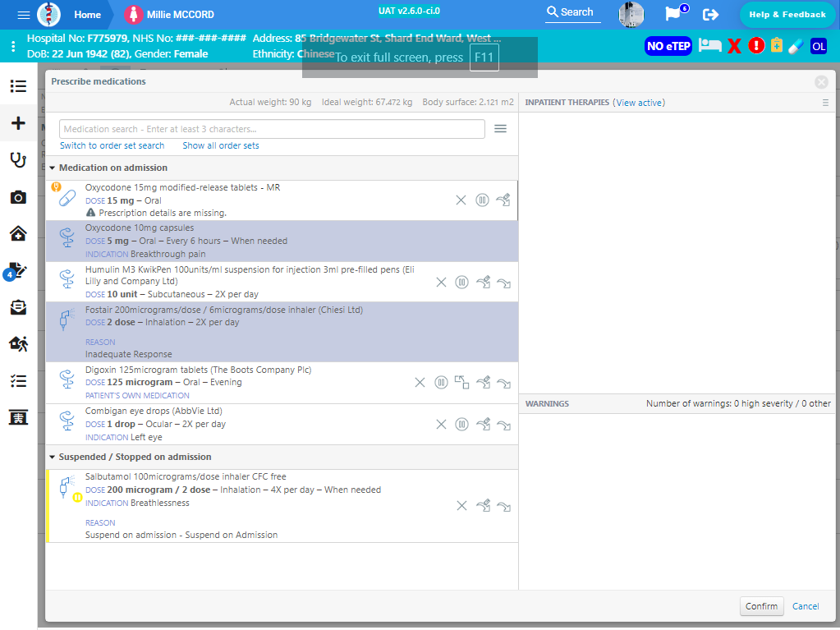Open the bottom board sidebar icon
The width and height of the screenshot is (840, 630).
pyautogui.click(x=18, y=417)
